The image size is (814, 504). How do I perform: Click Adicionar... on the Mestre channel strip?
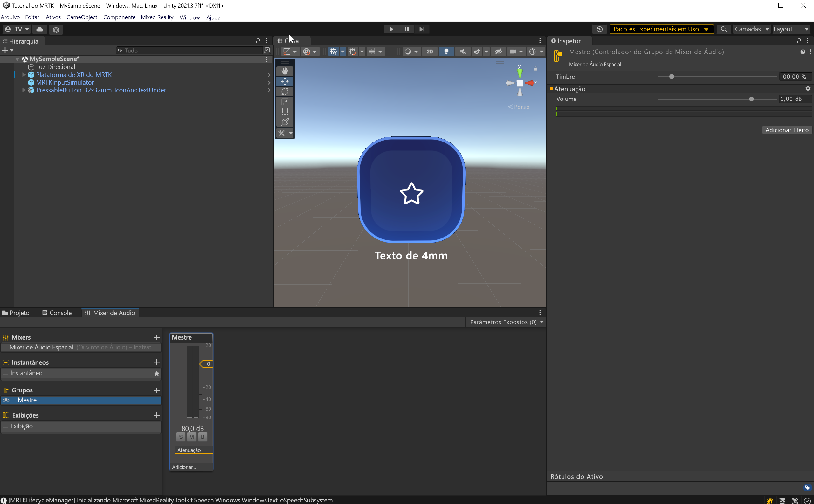[184, 467]
